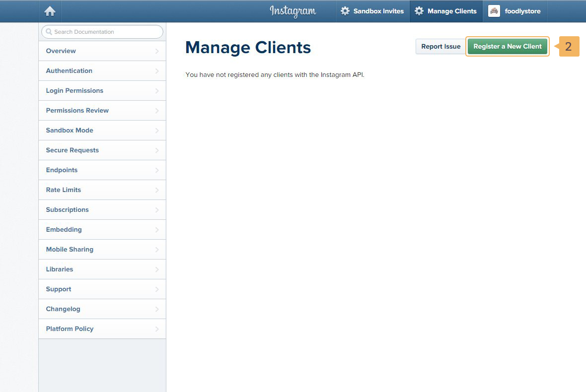Click the foodlystore profile avatar
Viewport: 586px width, 392px height.
pos(494,11)
